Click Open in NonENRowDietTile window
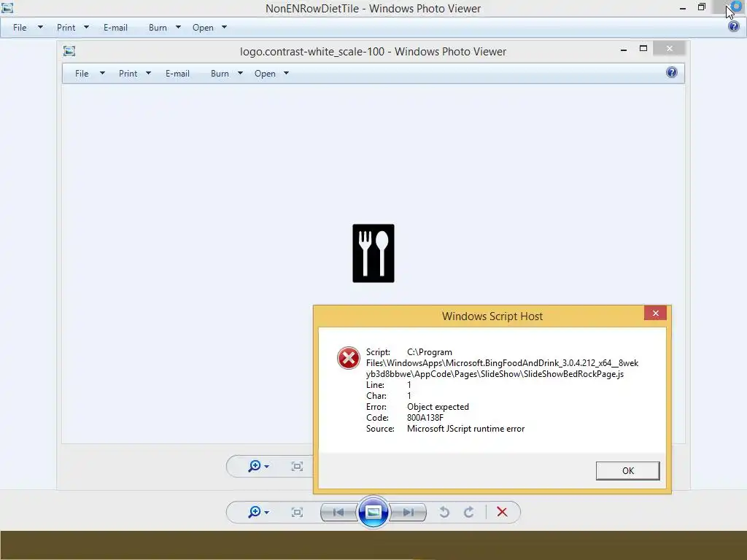Screen dimensions: 747x560 click(x=203, y=28)
